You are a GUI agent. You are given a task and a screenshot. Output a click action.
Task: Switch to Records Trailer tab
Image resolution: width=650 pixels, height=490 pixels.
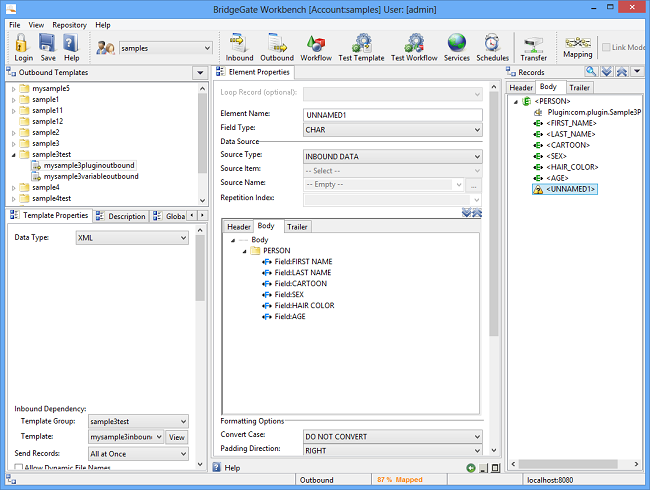tap(579, 87)
